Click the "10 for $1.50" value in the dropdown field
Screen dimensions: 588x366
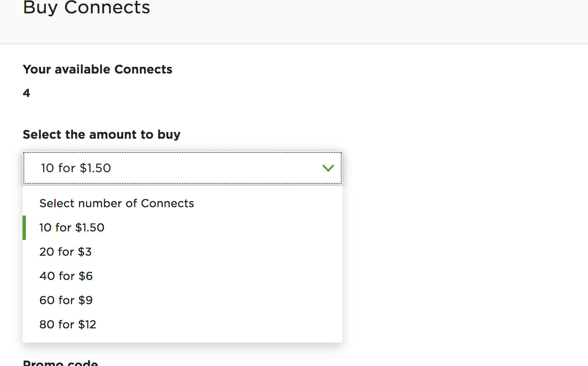coord(76,168)
